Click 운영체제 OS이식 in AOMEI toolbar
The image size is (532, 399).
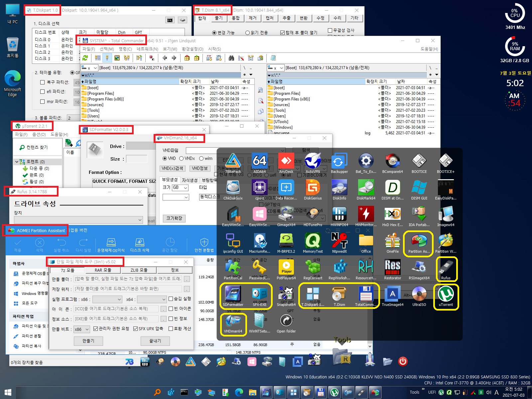point(111,245)
